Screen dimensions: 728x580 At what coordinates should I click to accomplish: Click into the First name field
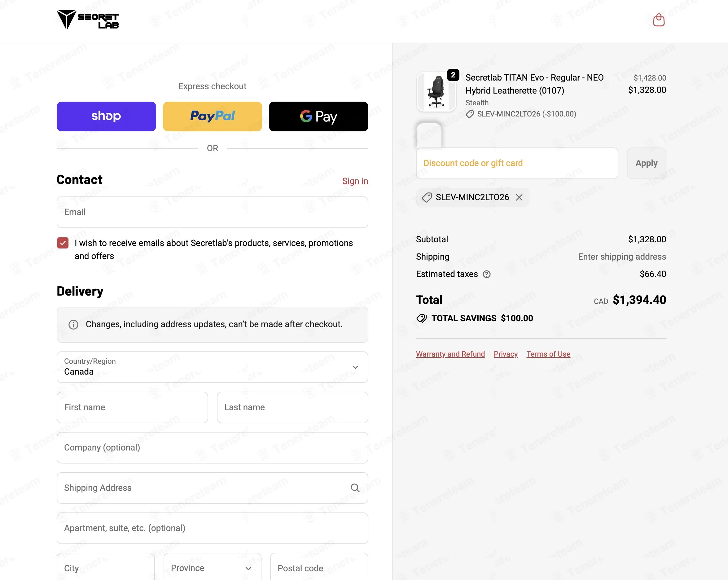coord(132,407)
